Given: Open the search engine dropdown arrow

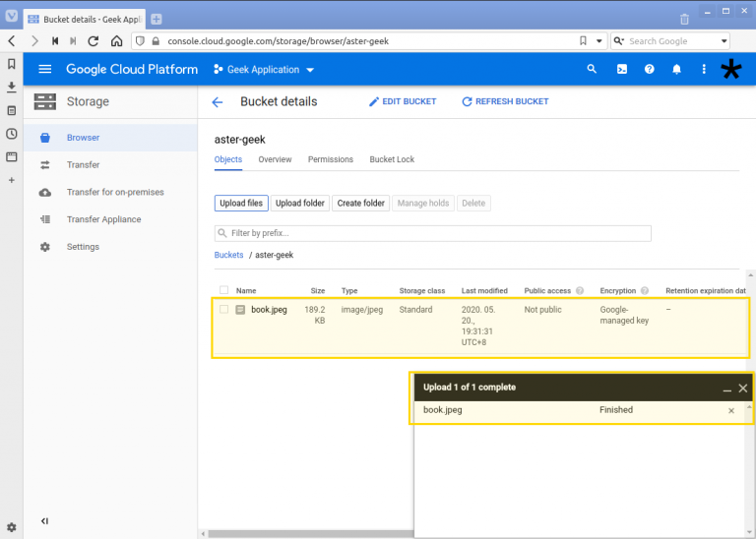Looking at the screenshot, I should click(x=724, y=41).
